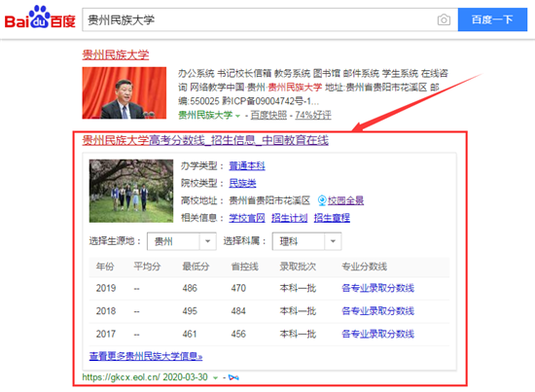Screen dimensions: 535x392
Task: Click the 省控线 column header
Action: 244,267
